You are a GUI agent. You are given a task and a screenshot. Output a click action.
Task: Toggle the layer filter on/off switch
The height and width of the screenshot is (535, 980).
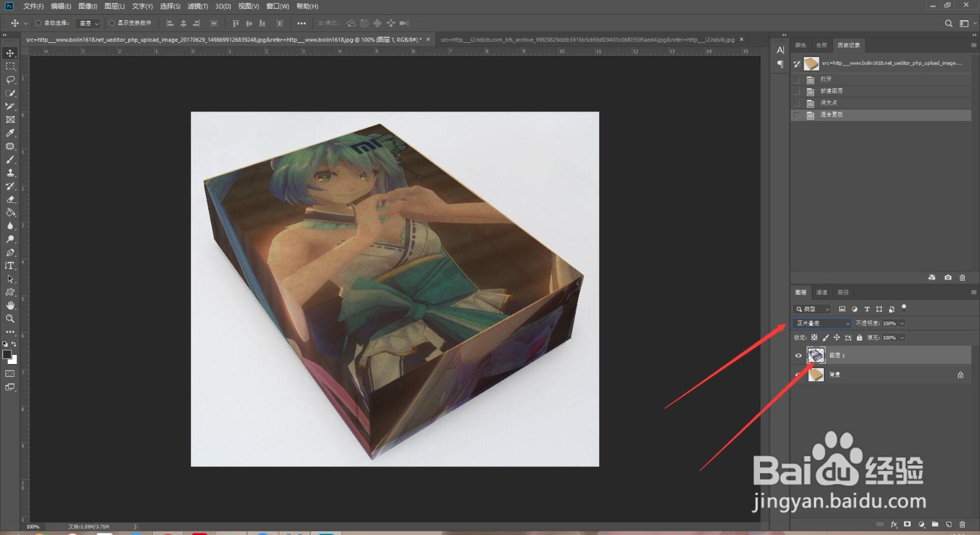(x=904, y=308)
